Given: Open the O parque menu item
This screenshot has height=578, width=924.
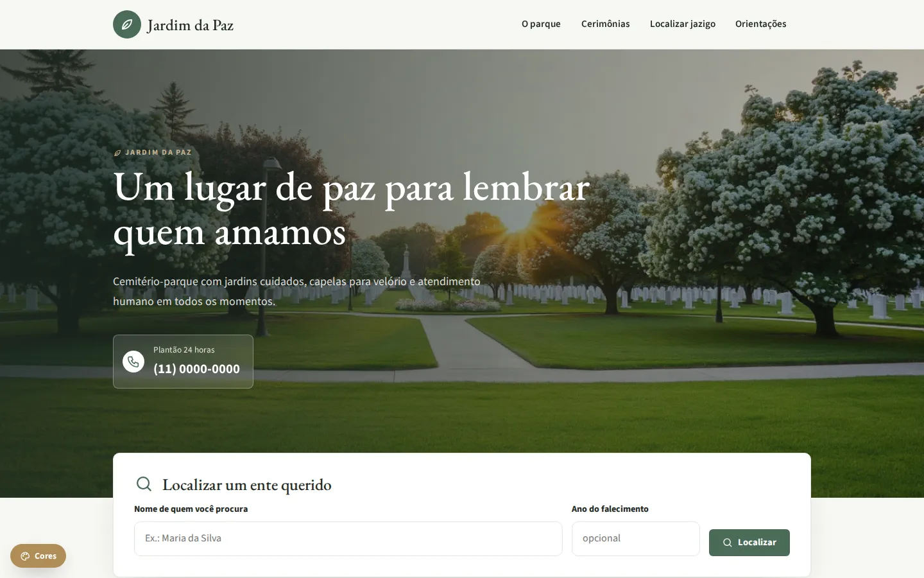Looking at the screenshot, I should pos(541,24).
